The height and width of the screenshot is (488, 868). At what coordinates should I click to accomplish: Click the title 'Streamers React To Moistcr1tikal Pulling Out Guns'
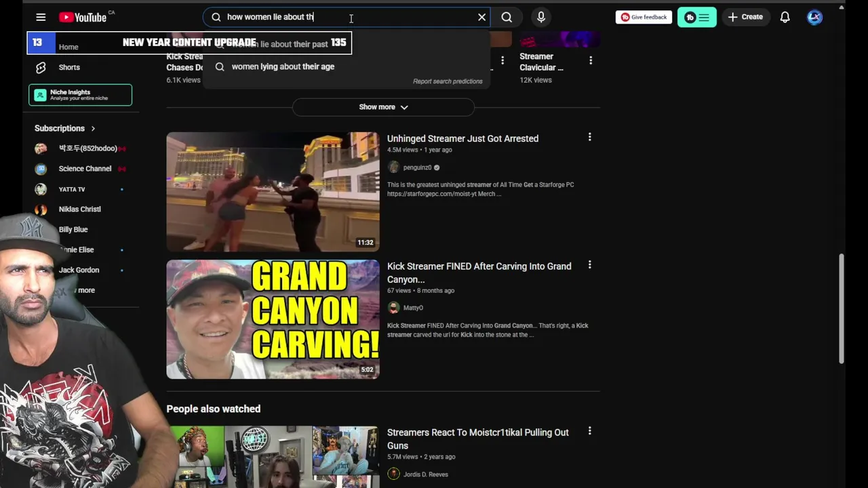[x=477, y=439]
